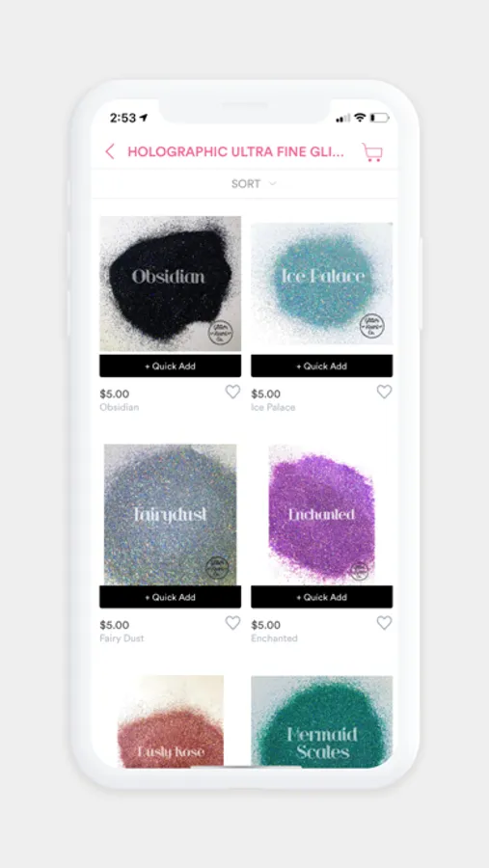Quick Add the Ice Palace glitter
The image size is (489, 868).
pos(322,366)
